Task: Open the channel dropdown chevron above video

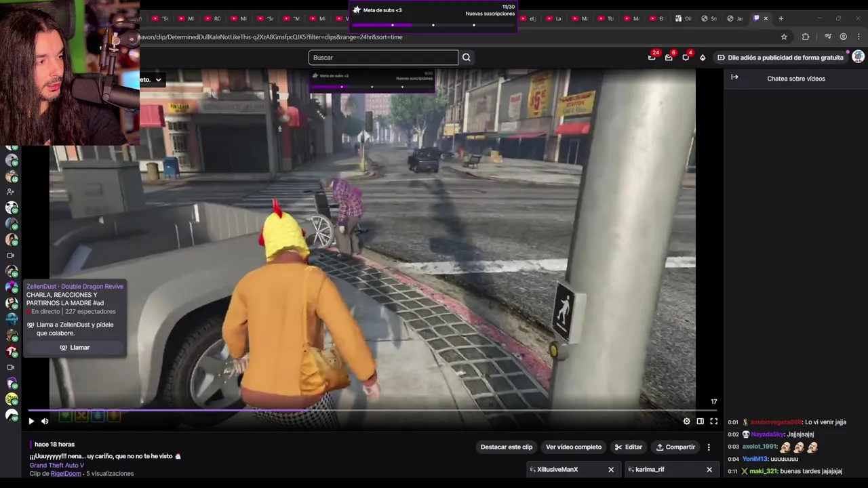Action: (x=158, y=80)
